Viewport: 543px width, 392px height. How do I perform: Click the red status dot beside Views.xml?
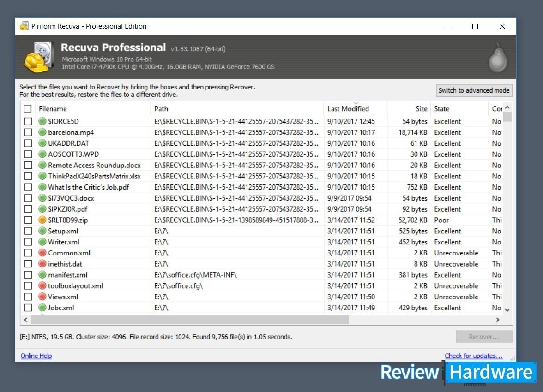click(42, 297)
